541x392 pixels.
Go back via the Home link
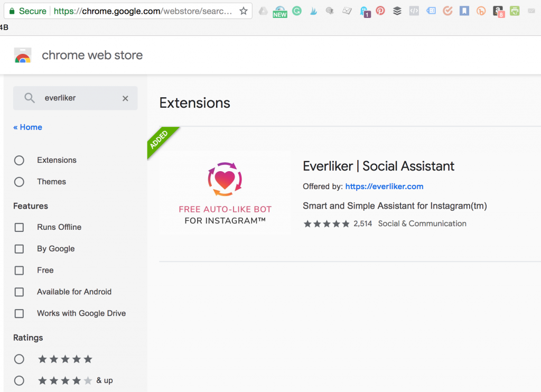(x=27, y=127)
